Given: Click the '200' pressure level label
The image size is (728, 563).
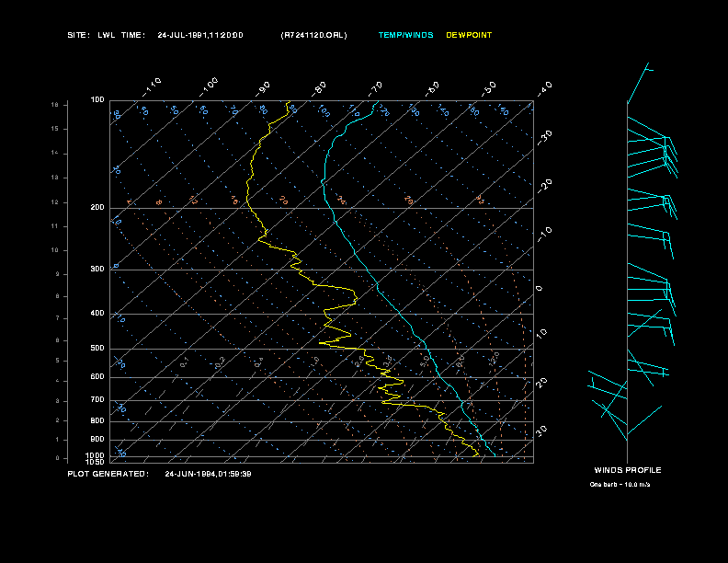Looking at the screenshot, I should pyautogui.click(x=97, y=208).
